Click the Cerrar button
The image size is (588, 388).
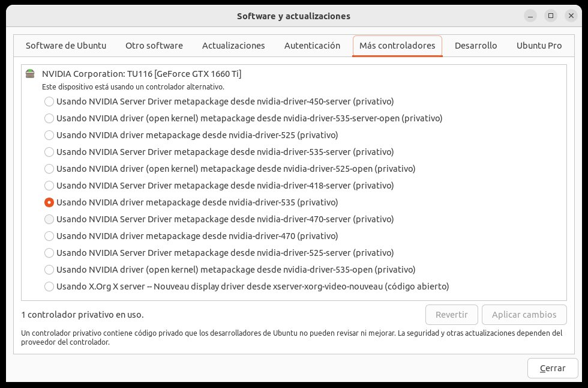[552, 368]
